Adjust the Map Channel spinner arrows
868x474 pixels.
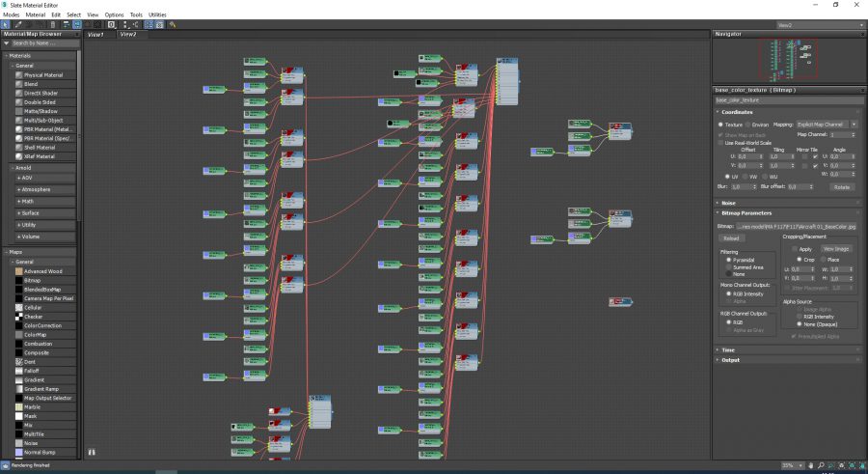[854, 135]
